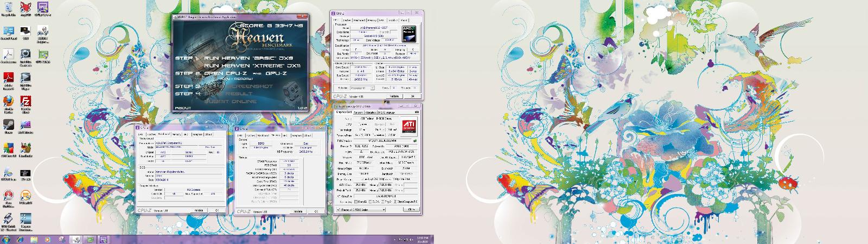The image size is (868, 244).
Task: Open the Adobe Reader desktop icon
Action: (8, 80)
